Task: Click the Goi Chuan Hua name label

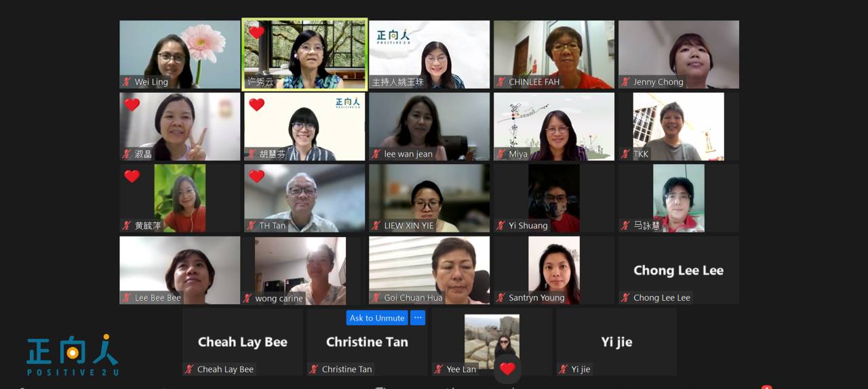Action: 413,298
